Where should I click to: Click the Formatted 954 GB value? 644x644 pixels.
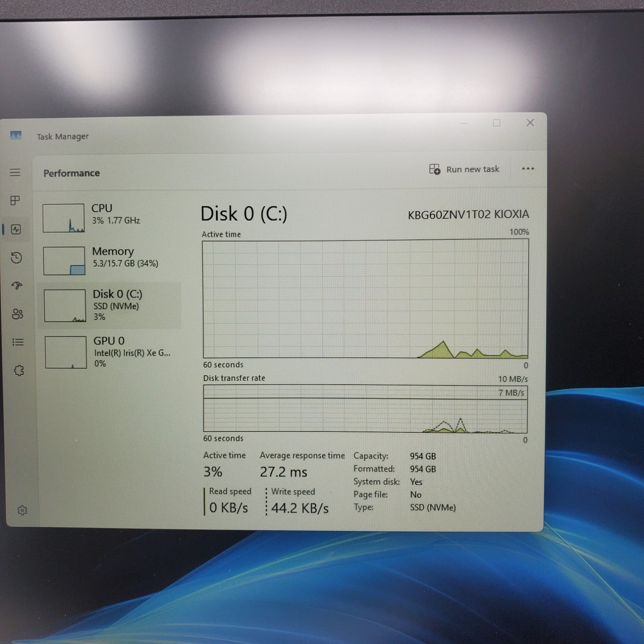(423, 469)
